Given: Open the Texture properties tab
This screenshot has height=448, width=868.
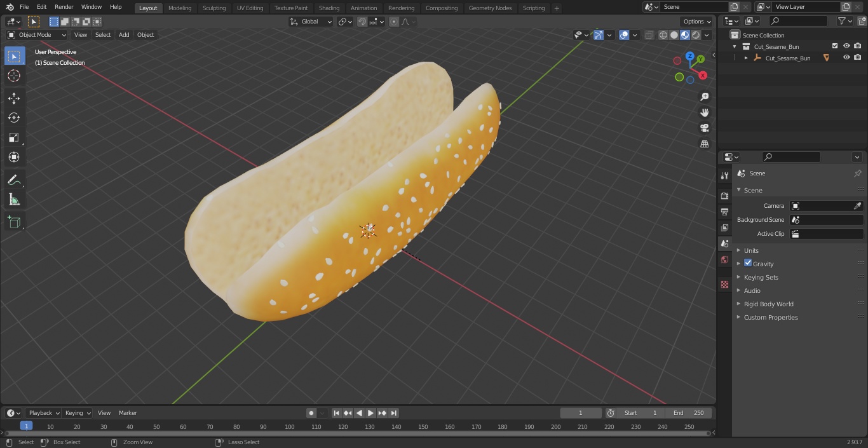Looking at the screenshot, I should 724,284.
